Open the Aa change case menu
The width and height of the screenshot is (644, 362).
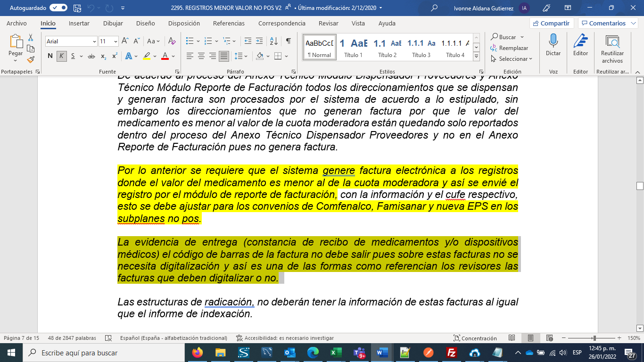tap(154, 41)
